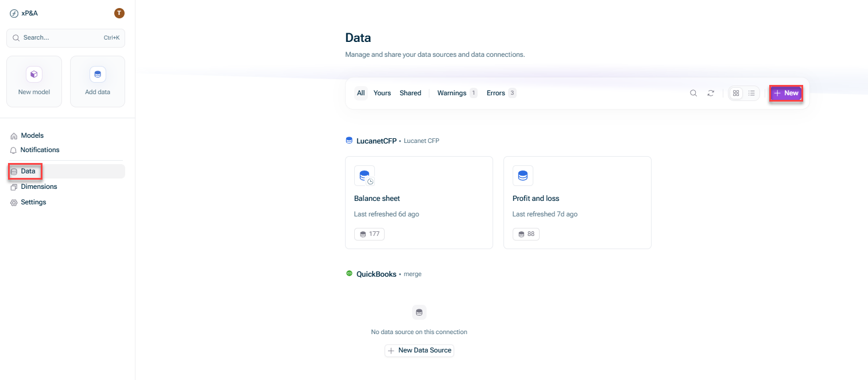868x380 pixels.
Task: Open the user avatar T menu
Action: (119, 13)
